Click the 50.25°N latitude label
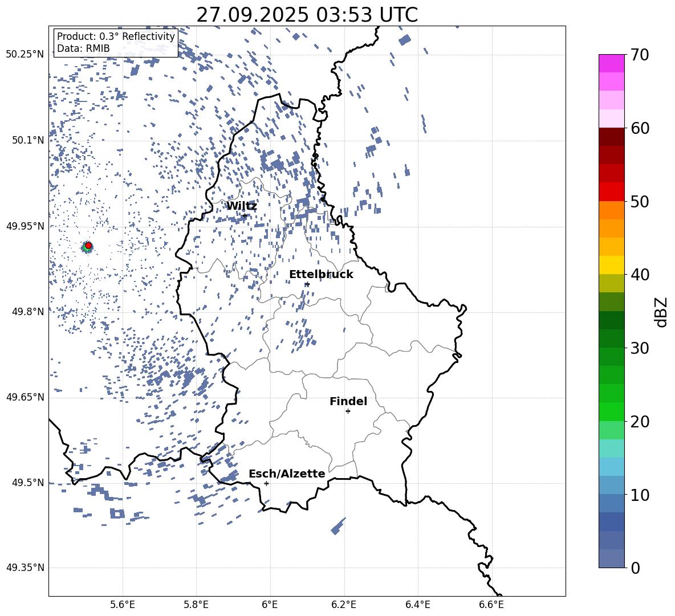675x616 pixels. point(25,55)
